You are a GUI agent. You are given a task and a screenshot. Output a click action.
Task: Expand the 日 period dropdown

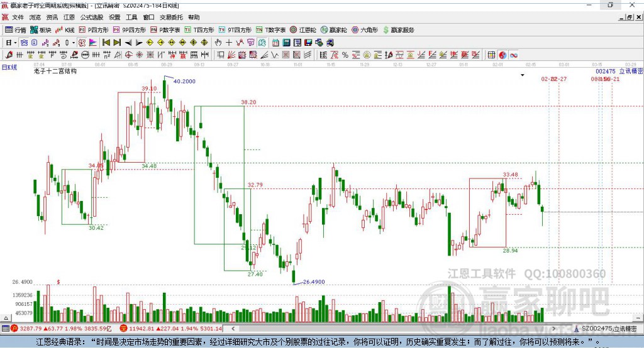(x=15, y=43)
